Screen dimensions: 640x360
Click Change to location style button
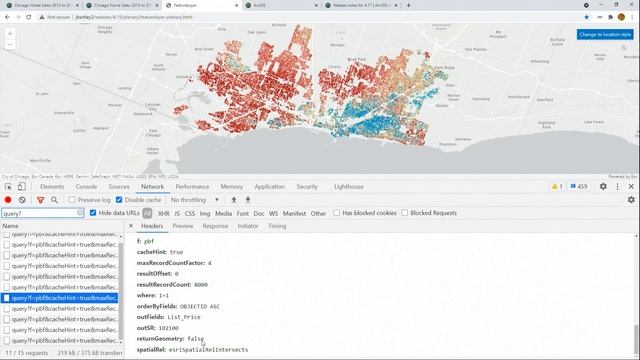pos(605,34)
